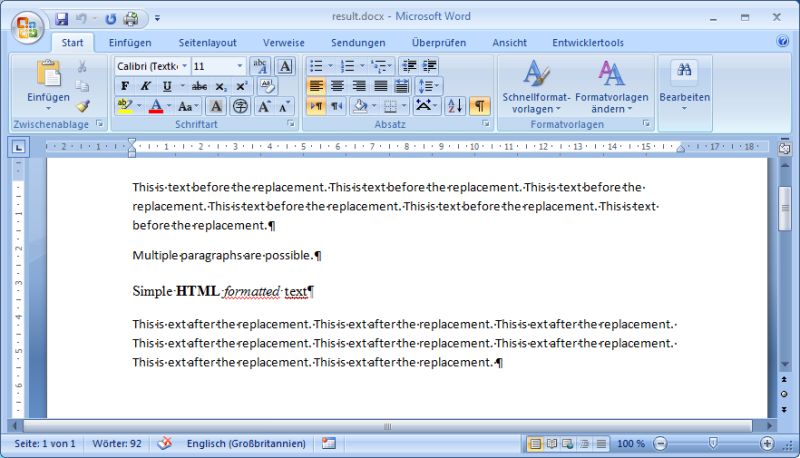
Task: Click the shrink font button
Action: 284,107
